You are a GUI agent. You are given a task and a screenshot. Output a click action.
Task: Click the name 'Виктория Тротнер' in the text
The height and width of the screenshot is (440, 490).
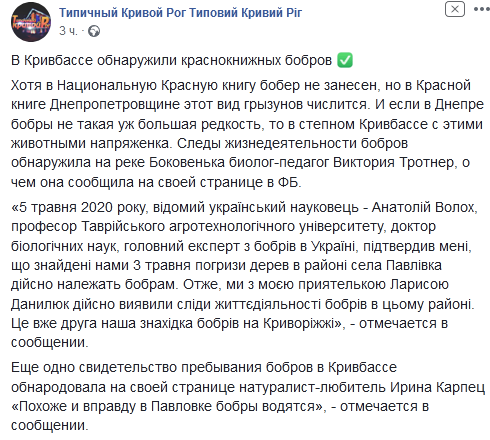pyautogui.click(x=393, y=162)
